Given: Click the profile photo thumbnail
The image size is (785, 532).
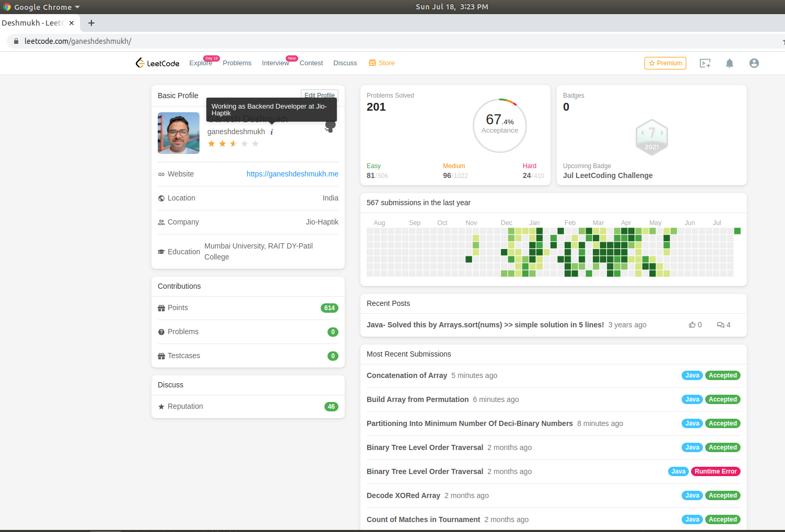Looking at the screenshot, I should [x=179, y=133].
